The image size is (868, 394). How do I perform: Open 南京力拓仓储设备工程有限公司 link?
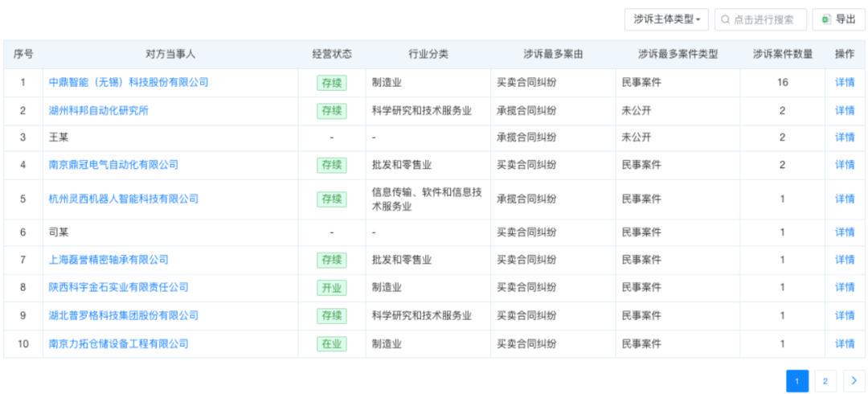119,343
